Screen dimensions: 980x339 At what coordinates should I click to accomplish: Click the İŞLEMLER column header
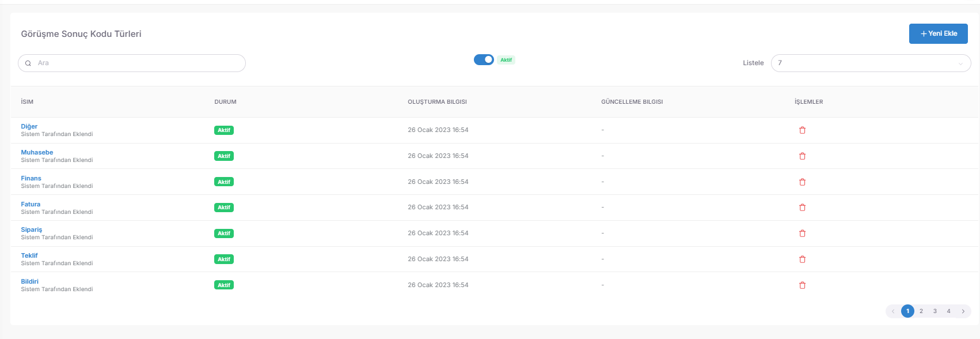808,102
